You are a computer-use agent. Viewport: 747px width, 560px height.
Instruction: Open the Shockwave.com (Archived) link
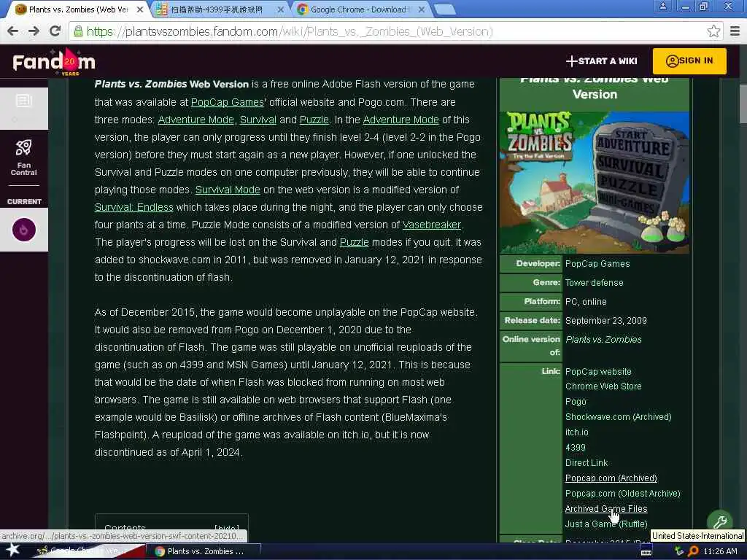[618, 417]
